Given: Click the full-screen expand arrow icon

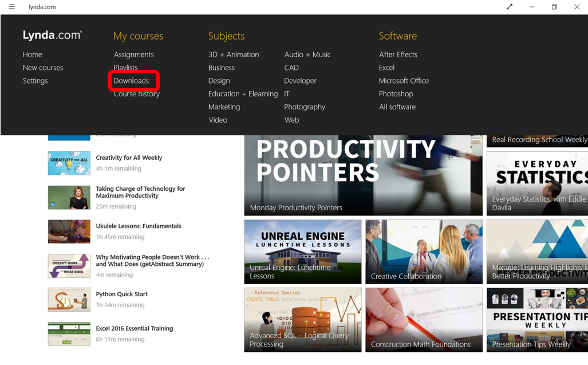Looking at the screenshot, I should [509, 7].
